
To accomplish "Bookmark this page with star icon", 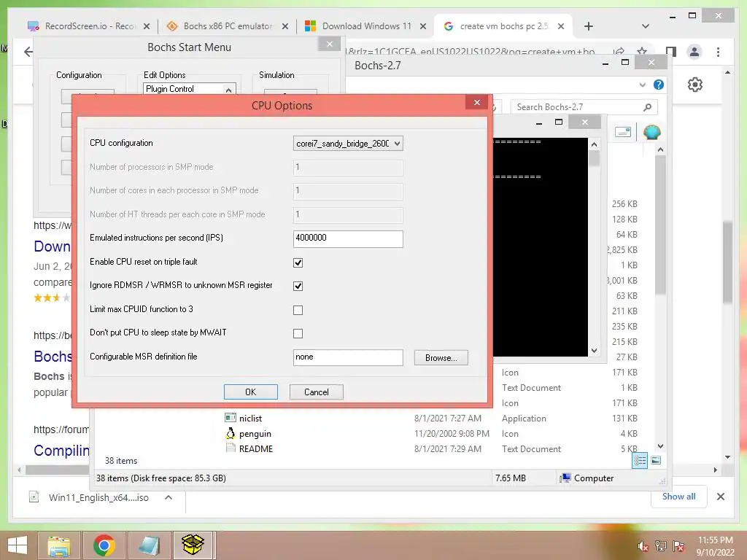I will (x=642, y=50).
